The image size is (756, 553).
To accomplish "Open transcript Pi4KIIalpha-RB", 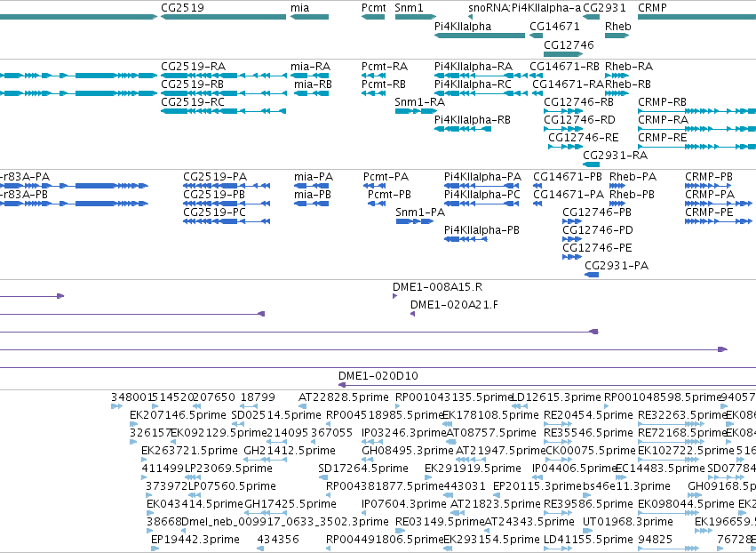I will pos(463,129).
